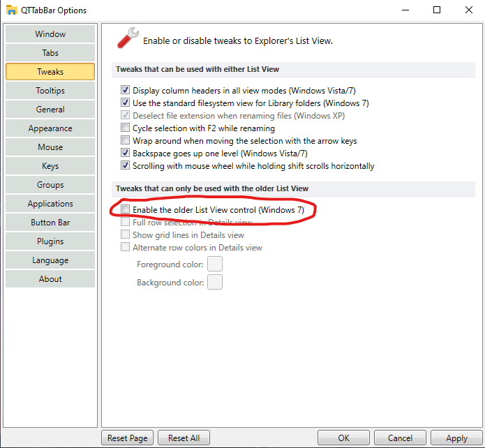Click the 'QTTabBar Options' title text
The width and height of the screenshot is (485, 448).
(x=54, y=10)
